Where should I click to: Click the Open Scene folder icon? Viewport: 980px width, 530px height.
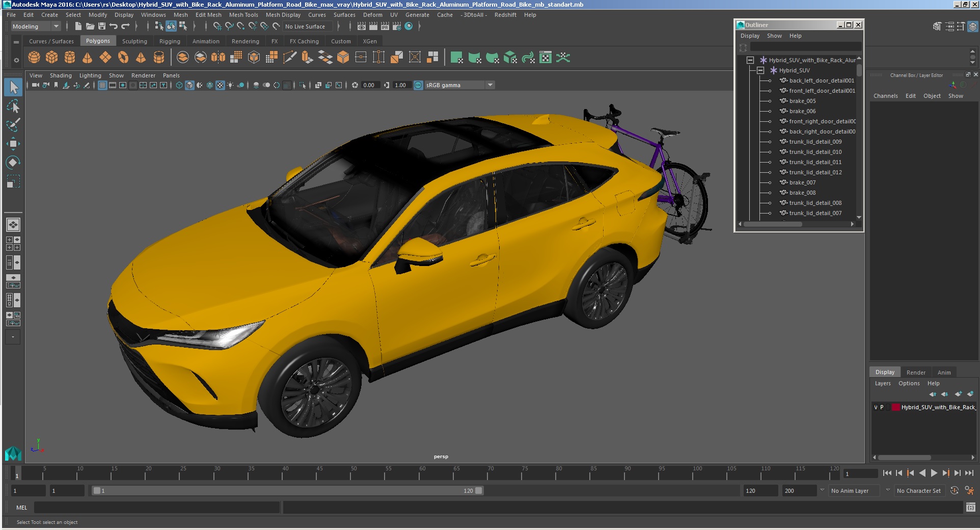[x=90, y=26]
